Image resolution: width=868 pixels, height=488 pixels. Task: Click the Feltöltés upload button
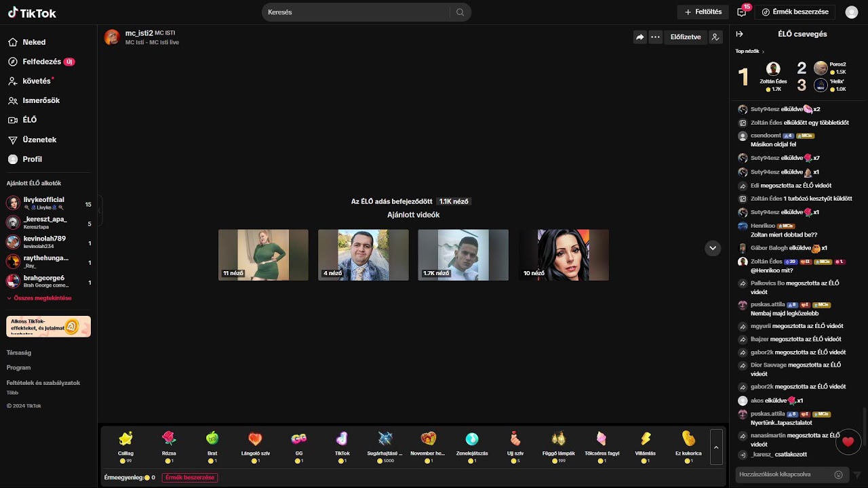click(x=703, y=12)
